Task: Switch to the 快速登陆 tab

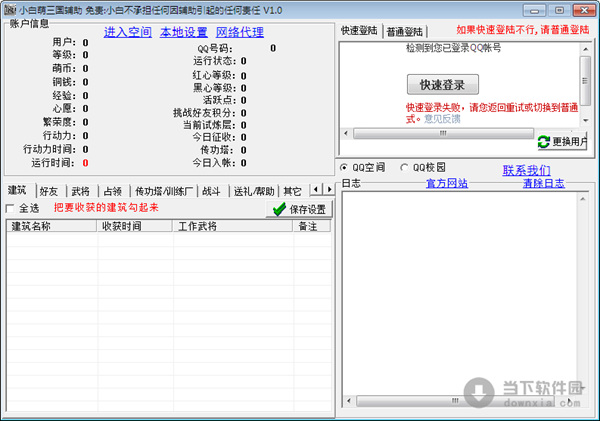Action: tap(359, 31)
